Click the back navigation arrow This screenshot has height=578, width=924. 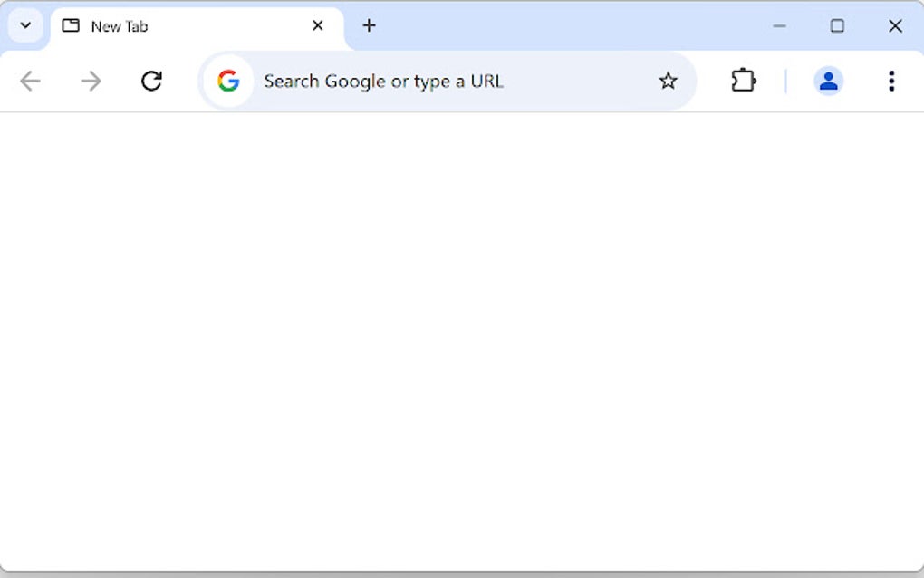(x=30, y=81)
